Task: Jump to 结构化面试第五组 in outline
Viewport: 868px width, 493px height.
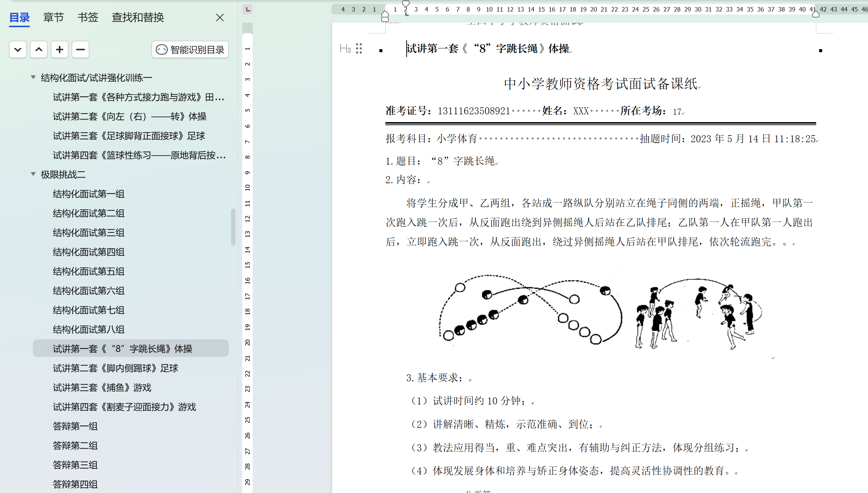Action: click(89, 271)
